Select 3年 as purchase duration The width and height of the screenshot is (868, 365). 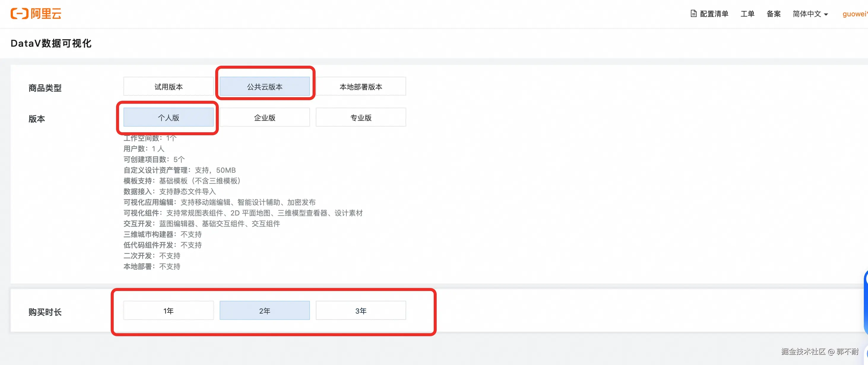361,310
